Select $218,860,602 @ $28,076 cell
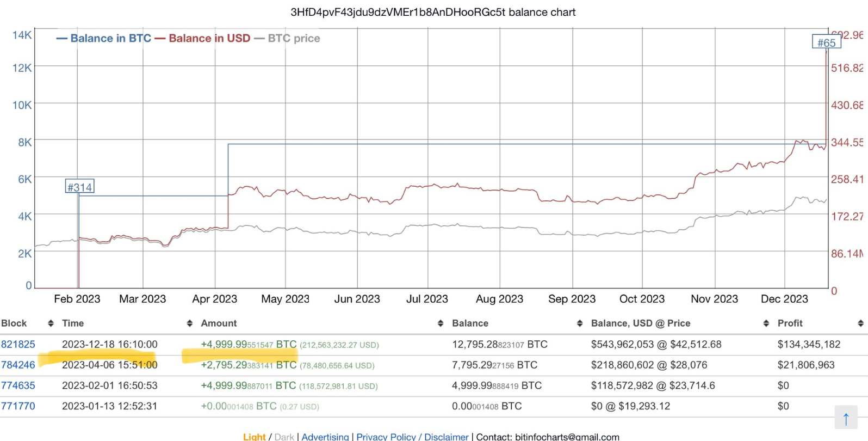This screenshot has height=441, width=868. point(649,365)
